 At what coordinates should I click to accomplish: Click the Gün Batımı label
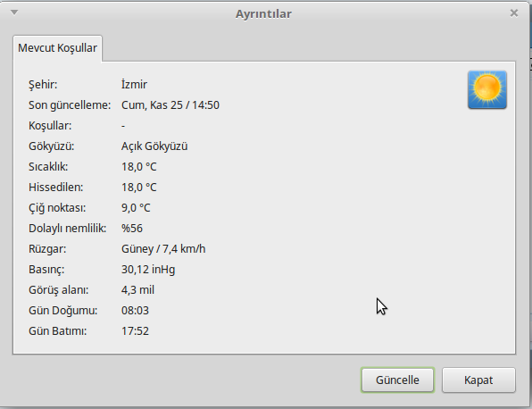point(57,331)
